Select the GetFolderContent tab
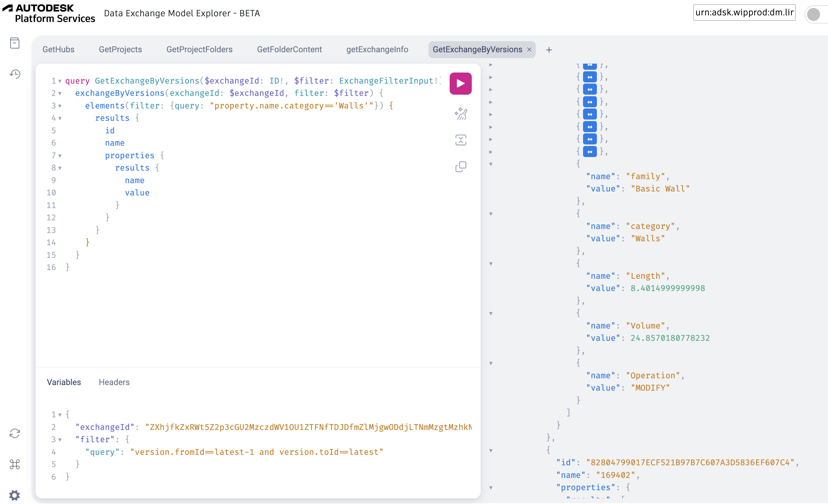 pos(289,49)
